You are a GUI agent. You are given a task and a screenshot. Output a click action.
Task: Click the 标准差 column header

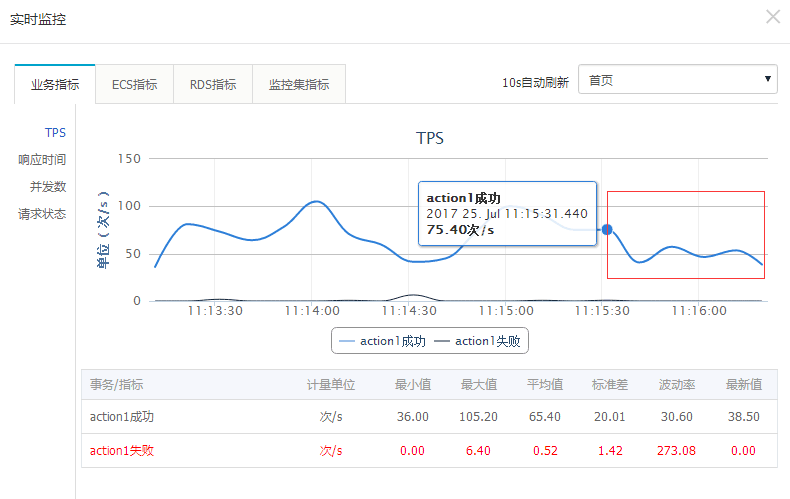[610, 385]
